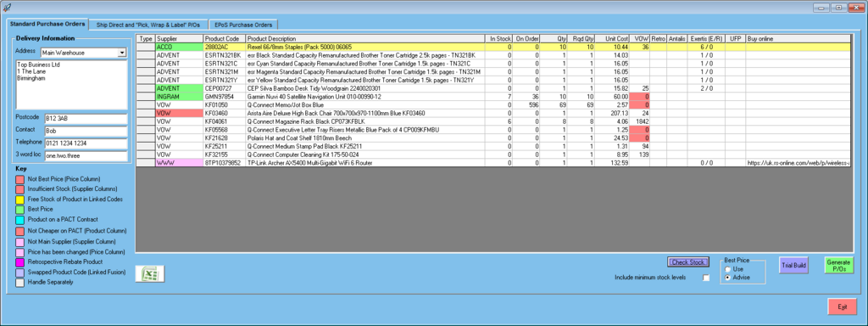Click the Unit Cost column header

(613, 39)
